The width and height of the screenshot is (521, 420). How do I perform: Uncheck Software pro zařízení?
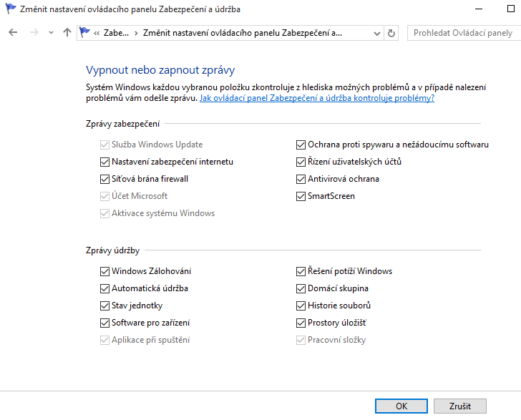(104, 323)
